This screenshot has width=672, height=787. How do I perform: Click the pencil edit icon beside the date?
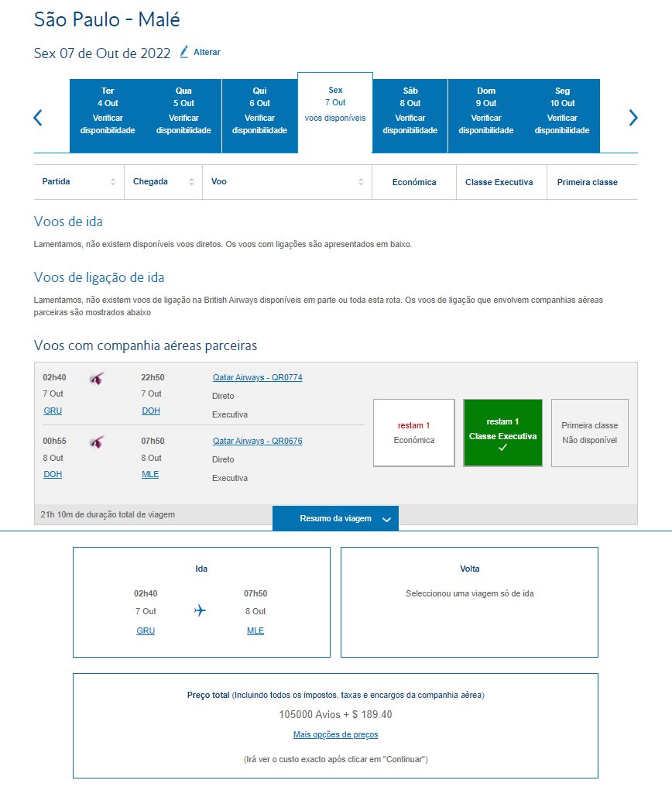pos(184,52)
